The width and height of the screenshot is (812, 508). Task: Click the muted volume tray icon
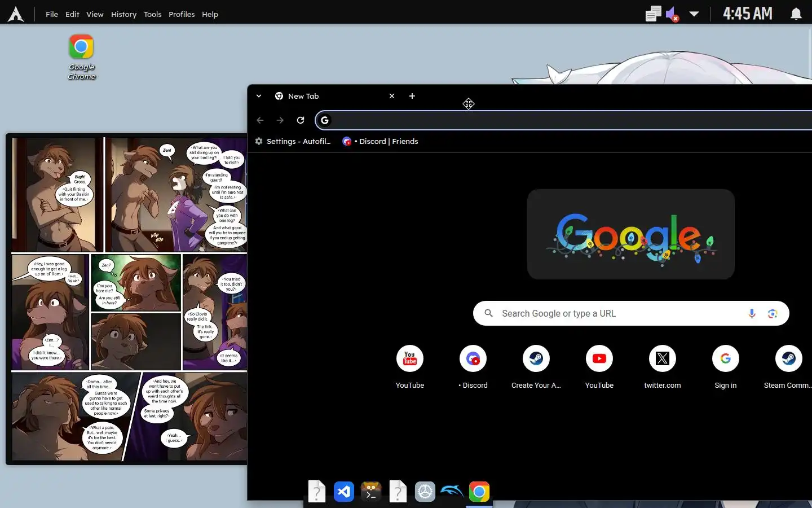point(672,14)
